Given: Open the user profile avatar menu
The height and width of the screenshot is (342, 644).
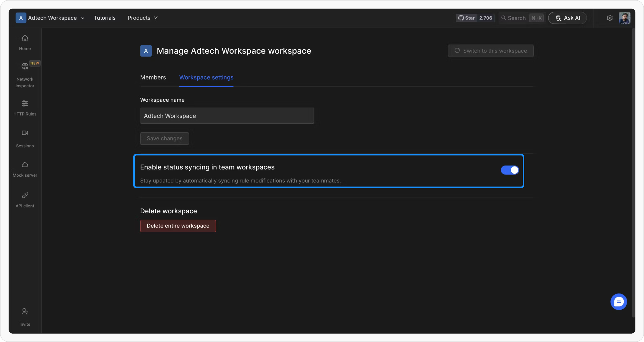Looking at the screenshot, I should [x=624, y=18].
